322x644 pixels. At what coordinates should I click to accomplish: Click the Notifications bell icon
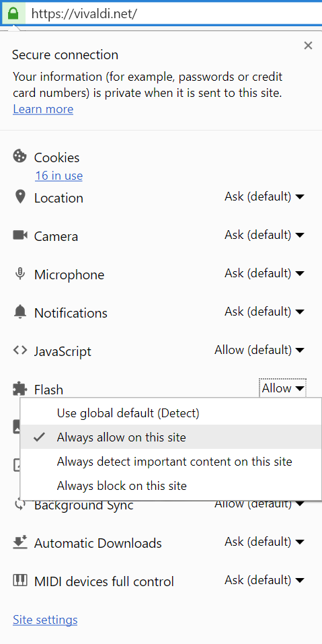click(x=19, y=312)
